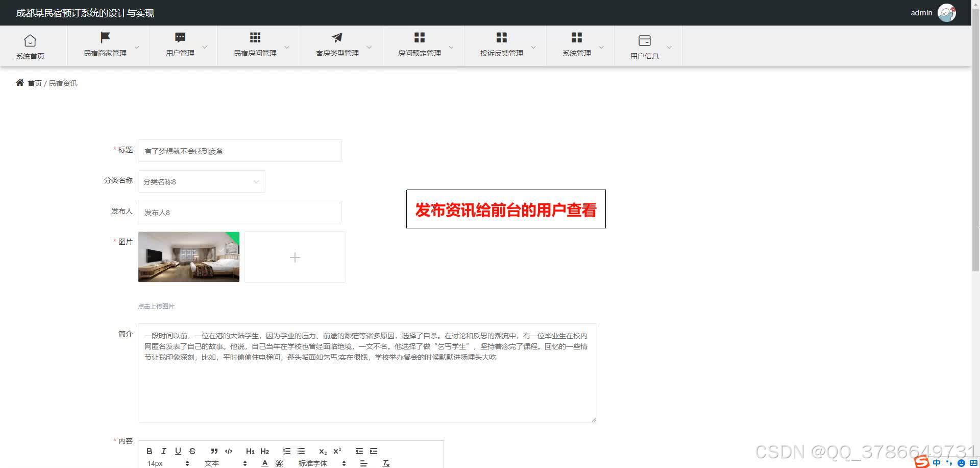Open 系统首页 from the navigation bar
Screen dimensions: 980x468
tap(30, 46)
